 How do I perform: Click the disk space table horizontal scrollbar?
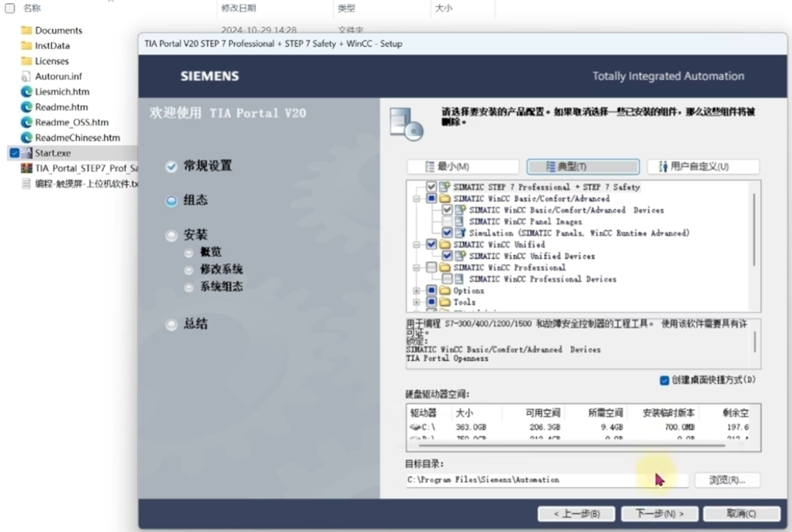click(571, 446)
